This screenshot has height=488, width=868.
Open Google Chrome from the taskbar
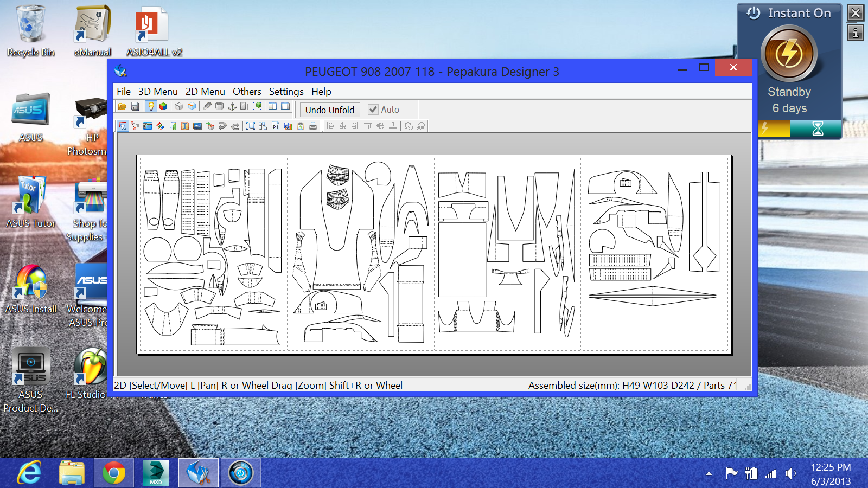point(114,473)
